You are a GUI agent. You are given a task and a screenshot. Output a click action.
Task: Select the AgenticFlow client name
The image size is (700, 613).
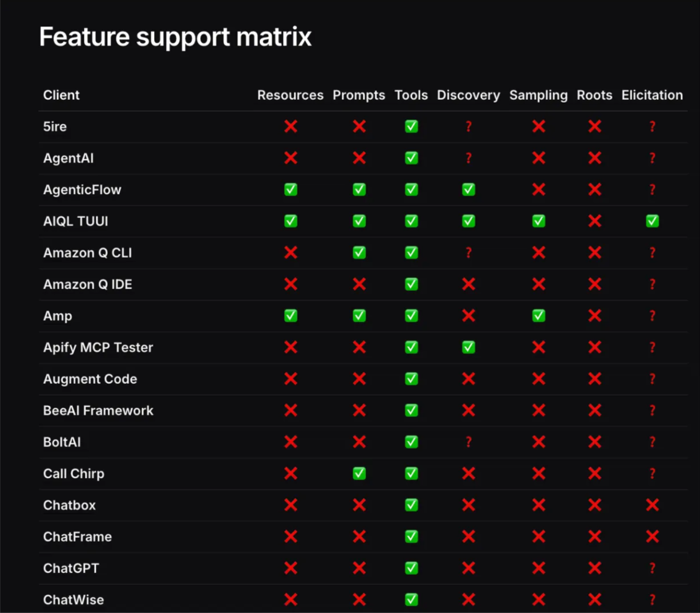(82, 190)
